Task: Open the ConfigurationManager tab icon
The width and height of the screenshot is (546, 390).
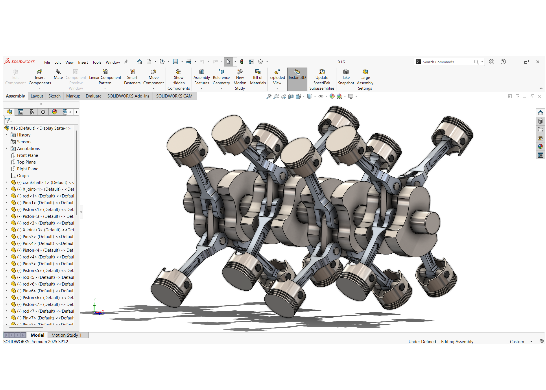Action: tap(32, 112)
